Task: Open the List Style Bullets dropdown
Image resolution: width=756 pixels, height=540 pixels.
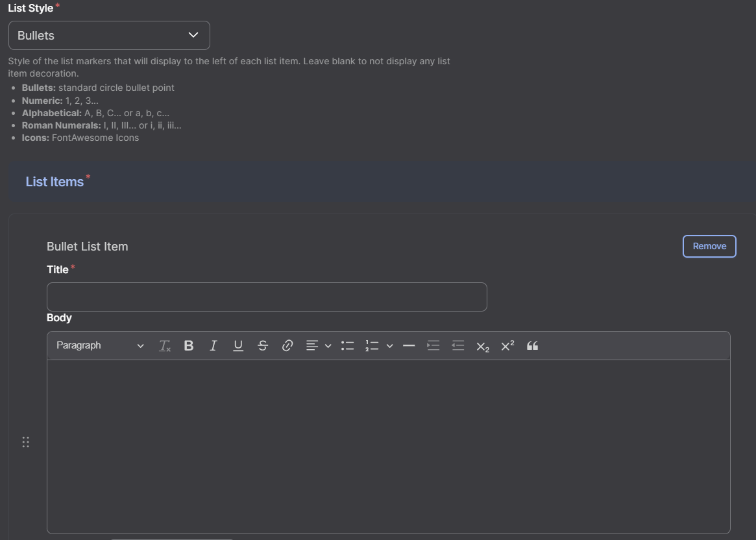Action: coord(109,35)
